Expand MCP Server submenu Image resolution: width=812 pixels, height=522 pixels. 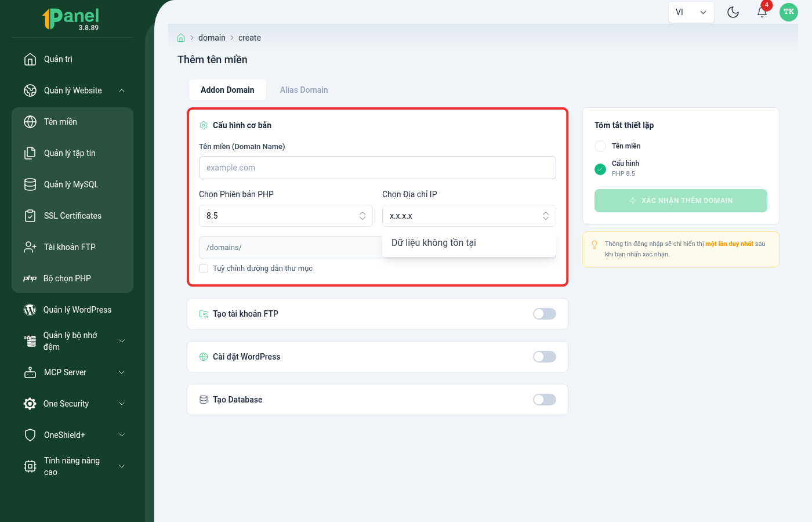pyautogui.click(x=122, y=372)
